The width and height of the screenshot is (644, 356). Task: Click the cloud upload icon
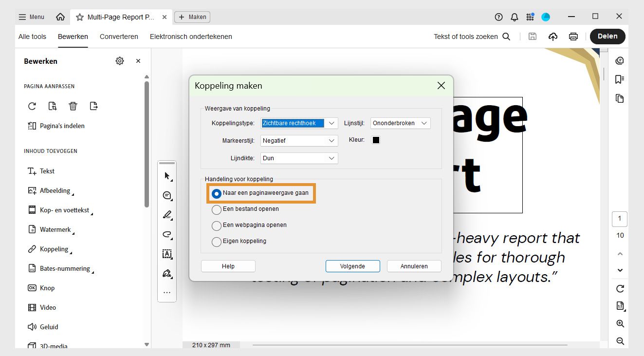(x=553, y=37)
